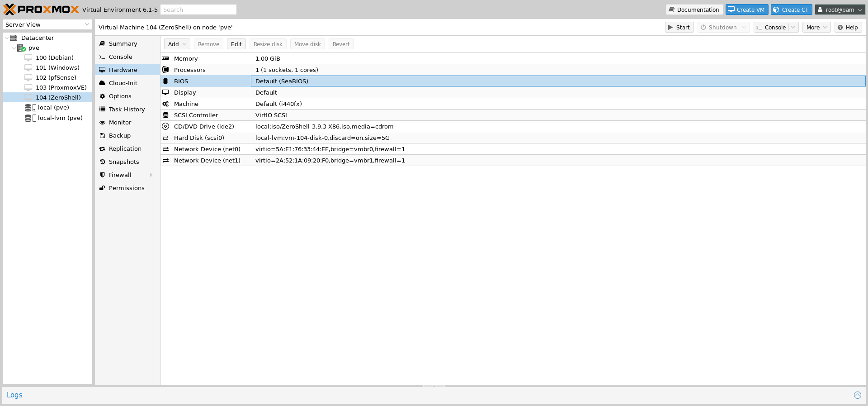Click the Create VM button

point(747,10)
